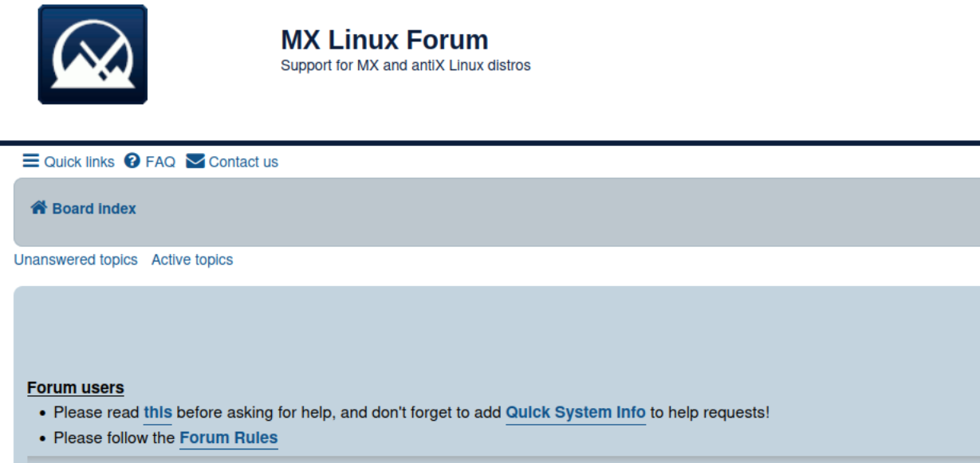This screenshot has width=980, height=463.
Task: View Unanswered topics
Action: click(76, 260)
